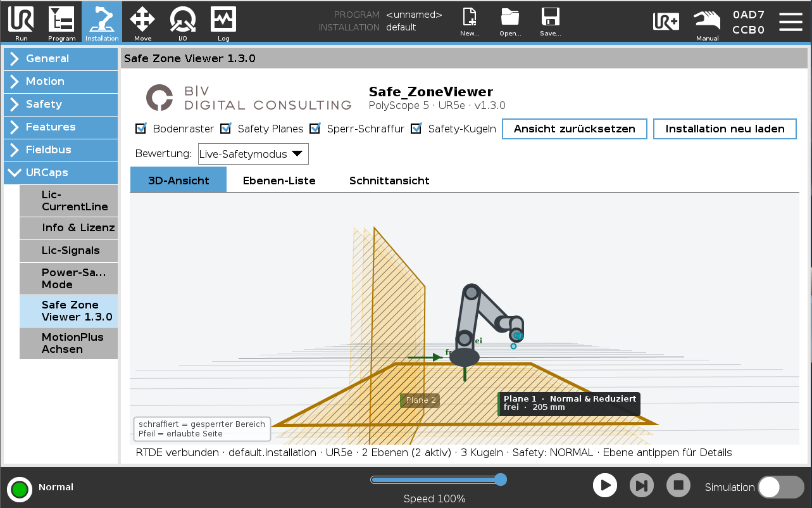Click the Play button in footer

[x=605, y=486]
